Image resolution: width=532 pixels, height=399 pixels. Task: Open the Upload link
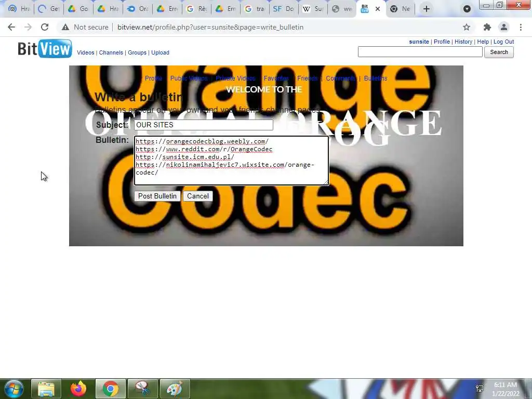(160, 52)
